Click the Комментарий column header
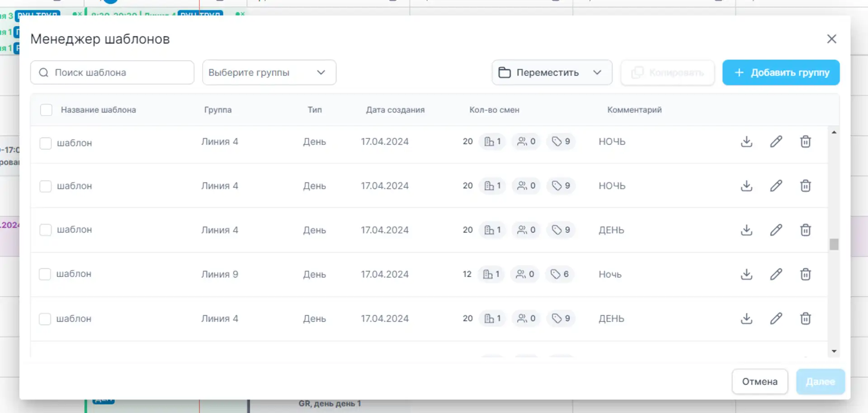The image size is (868, 413). [634, 110]
